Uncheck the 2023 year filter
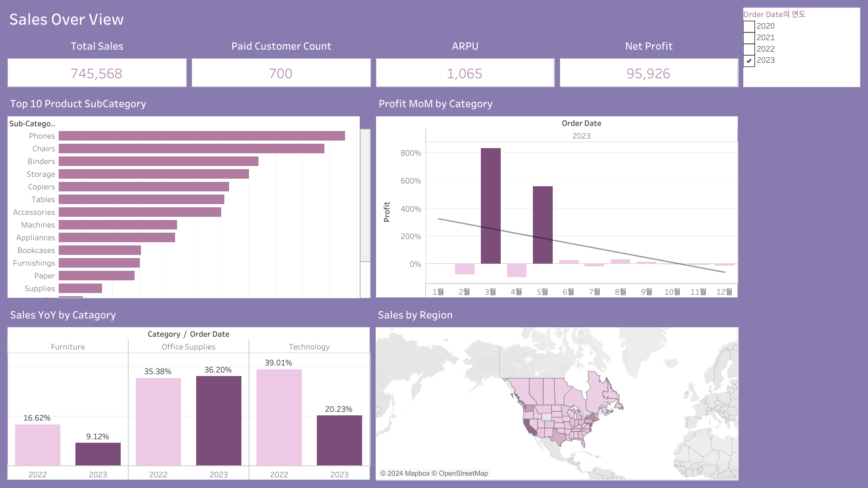The height and width of the screenshot is (488, 868). click(x=749, y=61)
